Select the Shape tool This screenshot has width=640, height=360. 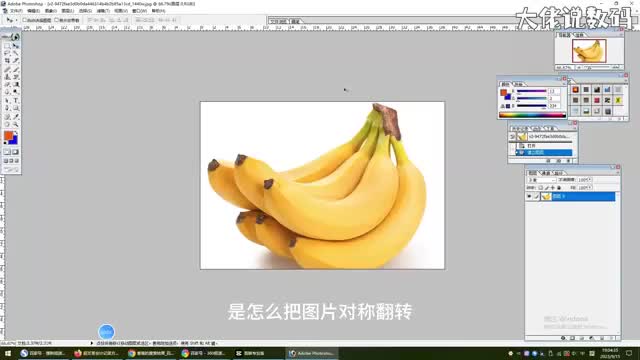coord(16,108)
